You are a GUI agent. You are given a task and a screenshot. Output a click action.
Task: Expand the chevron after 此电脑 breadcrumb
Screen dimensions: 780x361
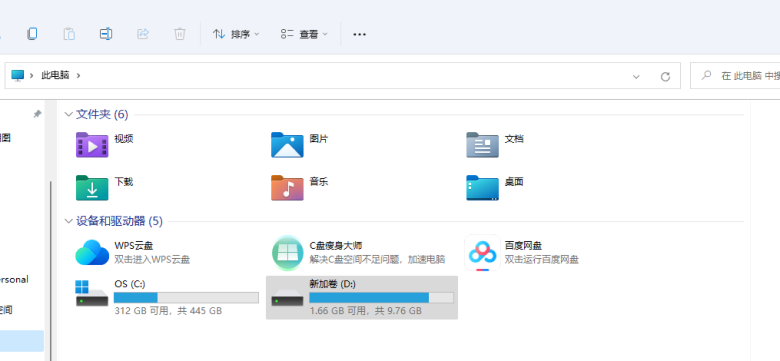(x=78, y=76)
